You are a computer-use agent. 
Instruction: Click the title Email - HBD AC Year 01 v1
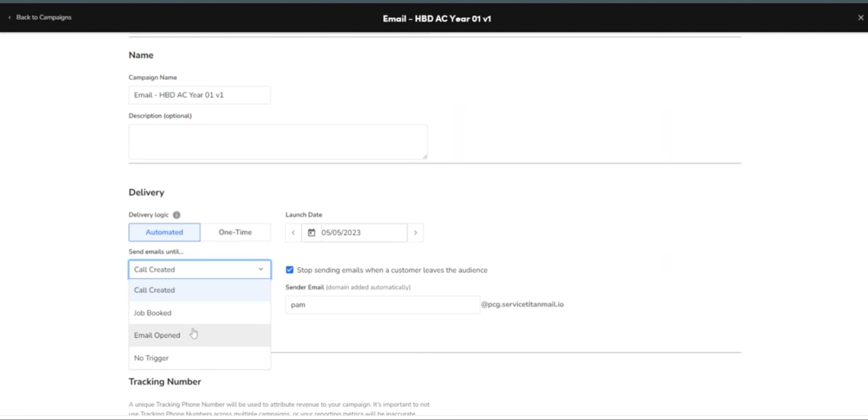point(437,18)
